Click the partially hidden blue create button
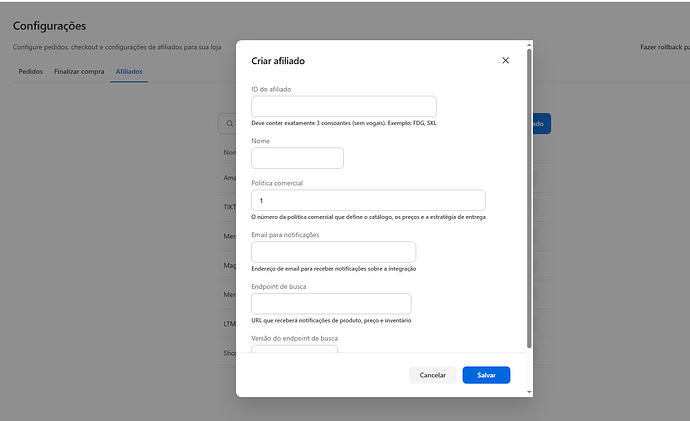The width and height of the screenshot is (690, 421). point(542,124)
